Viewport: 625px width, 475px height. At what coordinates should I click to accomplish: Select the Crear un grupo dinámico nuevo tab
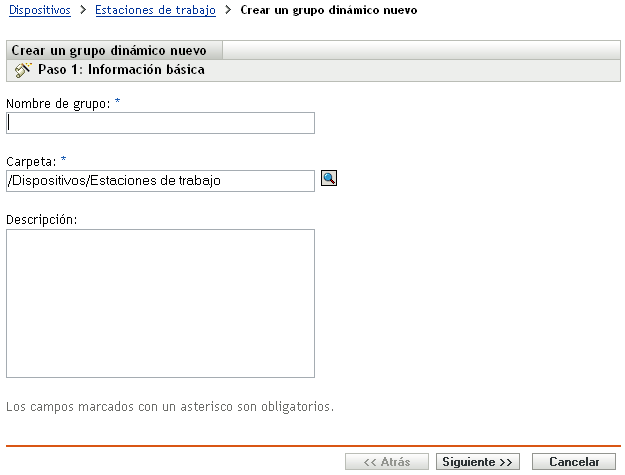(x=109, y=50)
